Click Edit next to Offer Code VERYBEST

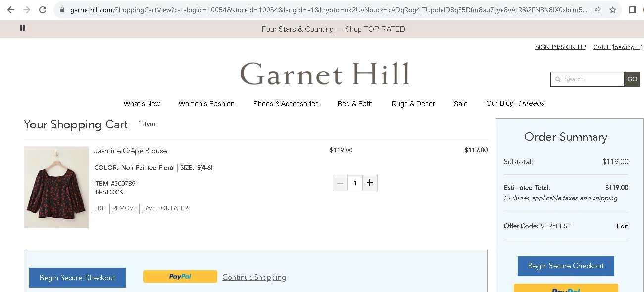click(622, 226)
